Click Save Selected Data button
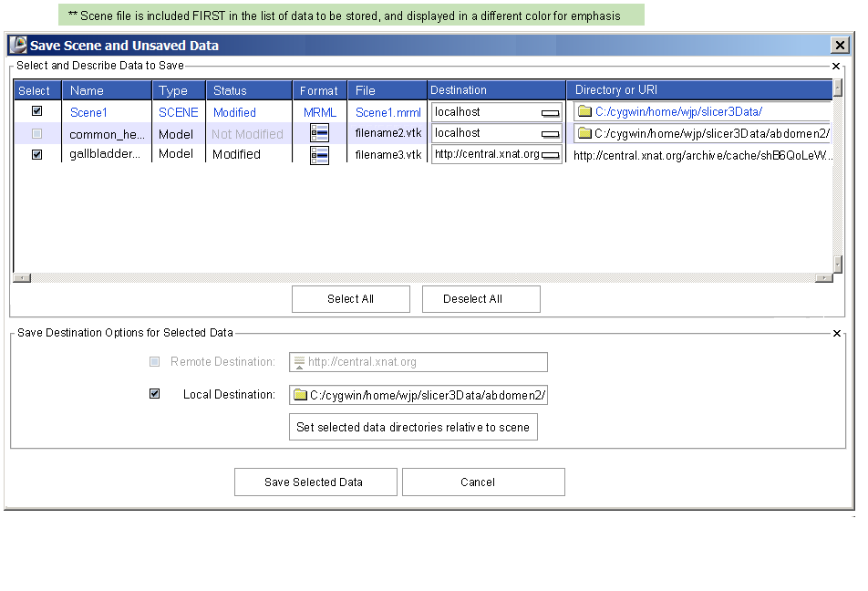The image size is (868, 591). click(x=315, y=482)
